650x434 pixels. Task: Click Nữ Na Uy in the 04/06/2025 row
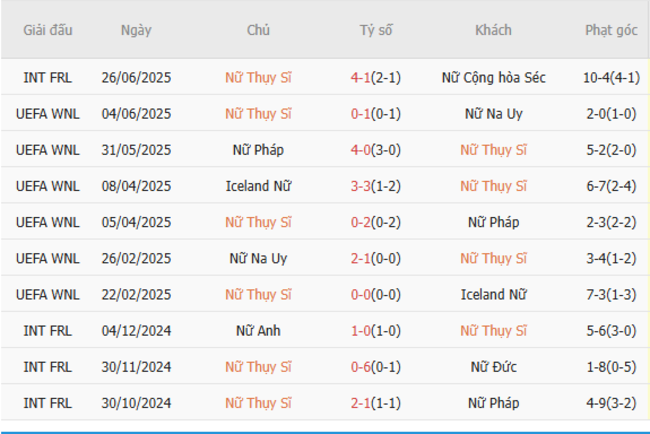pyautogui.click(x=493, y=113)
